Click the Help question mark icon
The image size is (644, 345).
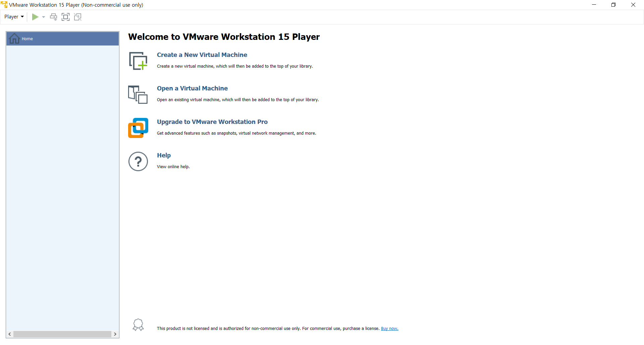click(x=138, y=161)
